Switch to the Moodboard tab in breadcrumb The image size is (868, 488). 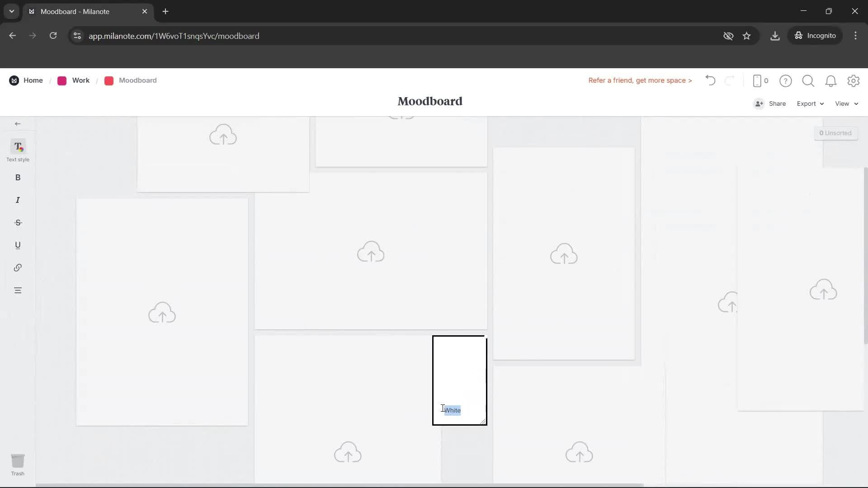coord(137,80)
